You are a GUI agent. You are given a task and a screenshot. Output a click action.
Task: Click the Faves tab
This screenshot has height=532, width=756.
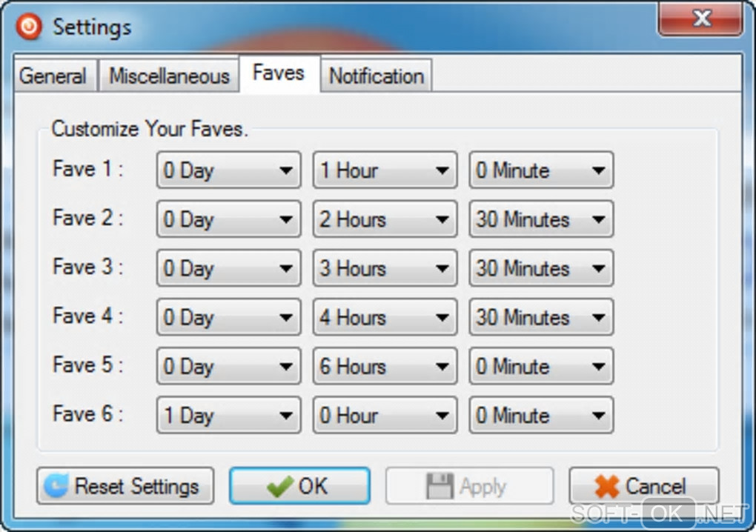[279, 73]
